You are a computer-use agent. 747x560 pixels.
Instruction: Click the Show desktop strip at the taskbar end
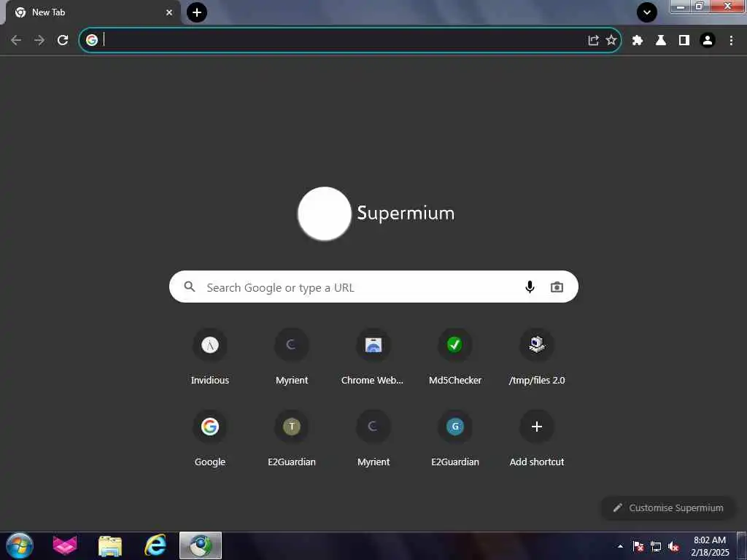pos(742,545)
